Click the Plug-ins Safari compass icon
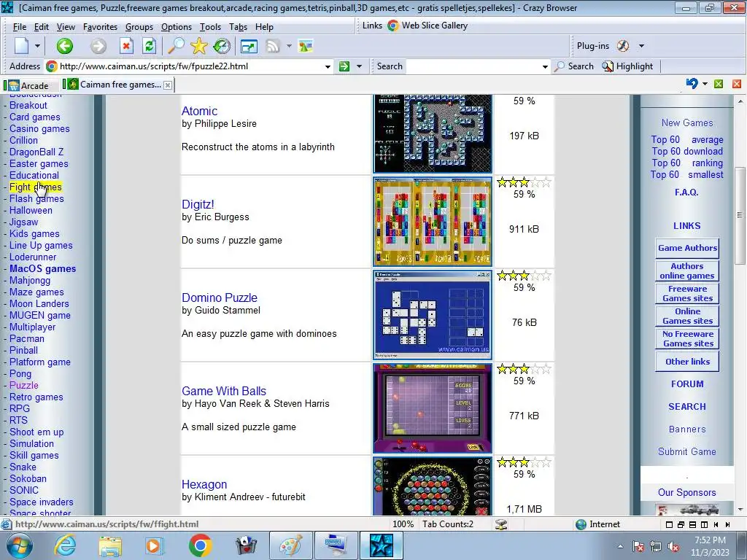This screenshot has height=560, width=747. tap(623, 46)
